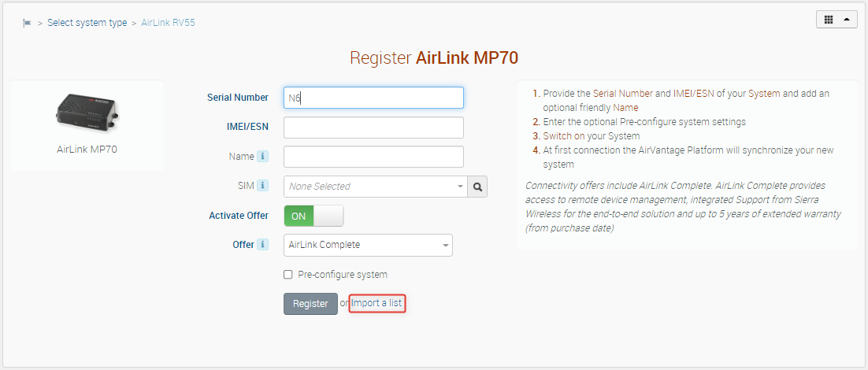Click the info icon beside Name
The width and height of the screenshot is (868, 370).
coord(263,157)
